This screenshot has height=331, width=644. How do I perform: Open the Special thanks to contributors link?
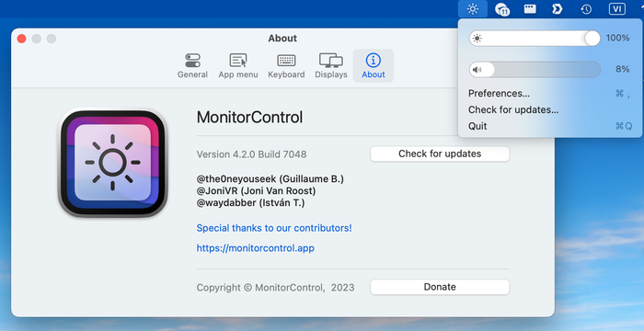274,228
